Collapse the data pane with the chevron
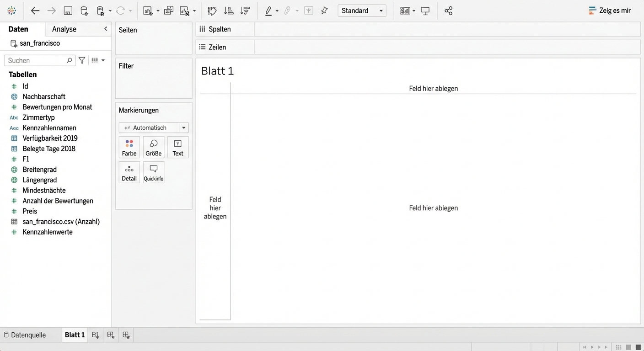This screenshot has width=644, height=351. point(106,29)
